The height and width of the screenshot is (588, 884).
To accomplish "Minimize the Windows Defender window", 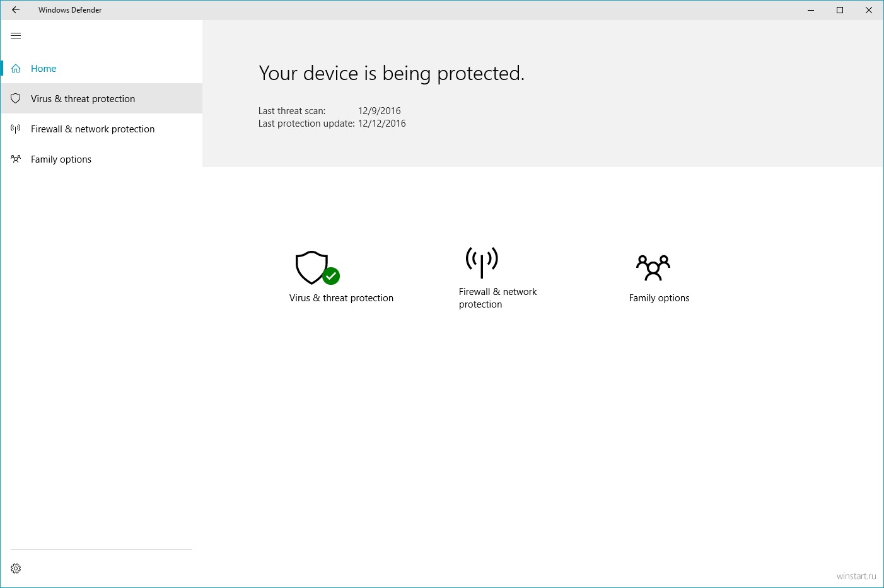I will pyautogui.click(x=811, y=10).
